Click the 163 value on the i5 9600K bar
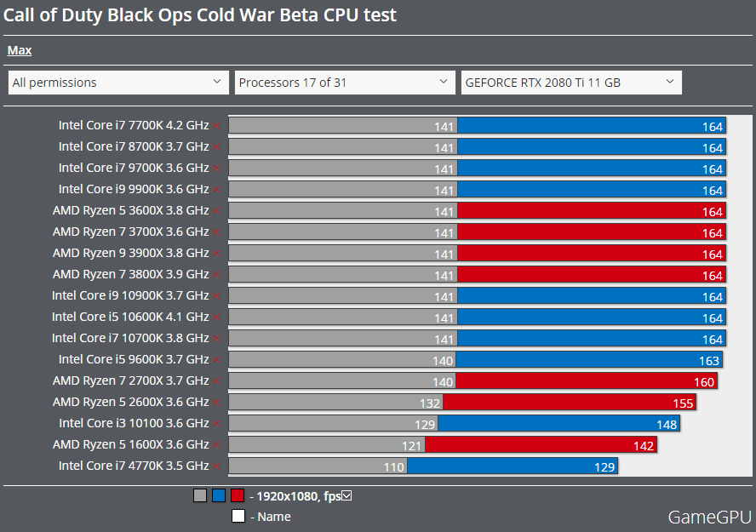756x532 pixels. point(708,361)
